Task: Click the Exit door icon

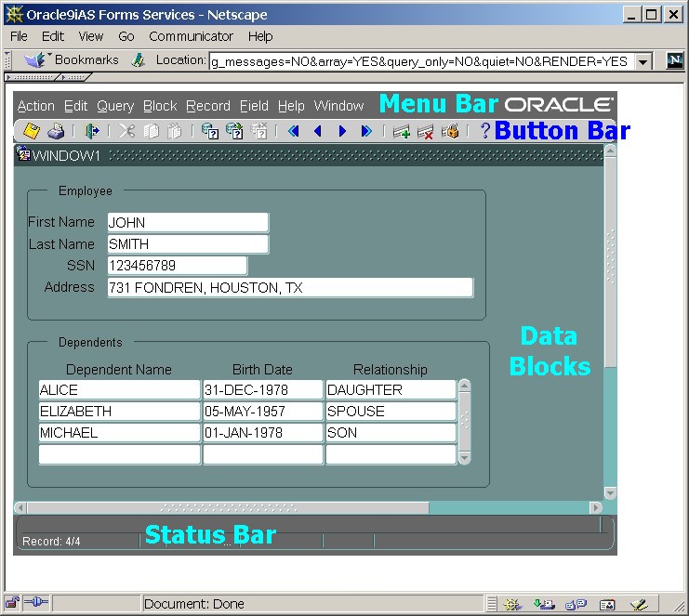Action: coord(92,131)
